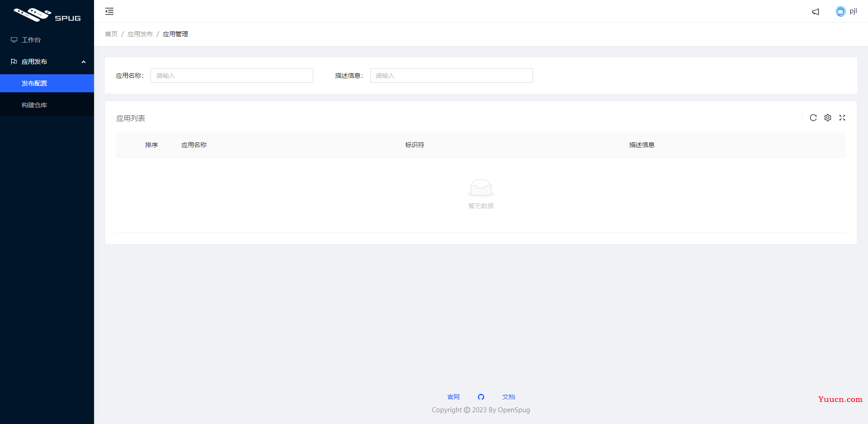Click the 应用列表 title
Image resolution: width=868 pixels, height=424 pixels.
pos(131,118)
